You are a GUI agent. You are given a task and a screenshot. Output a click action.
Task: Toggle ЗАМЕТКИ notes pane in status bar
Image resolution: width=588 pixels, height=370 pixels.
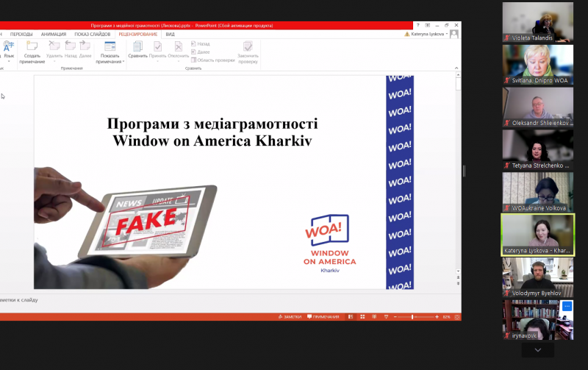(x=290, y=317)
